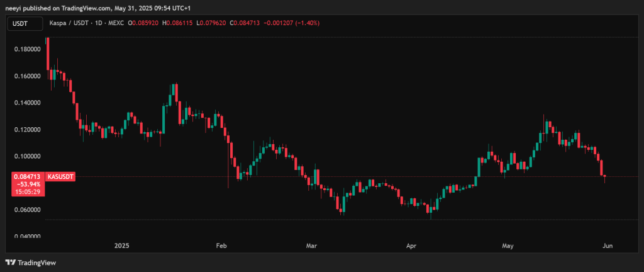Click the High price value 0.086115

point(179,23)
